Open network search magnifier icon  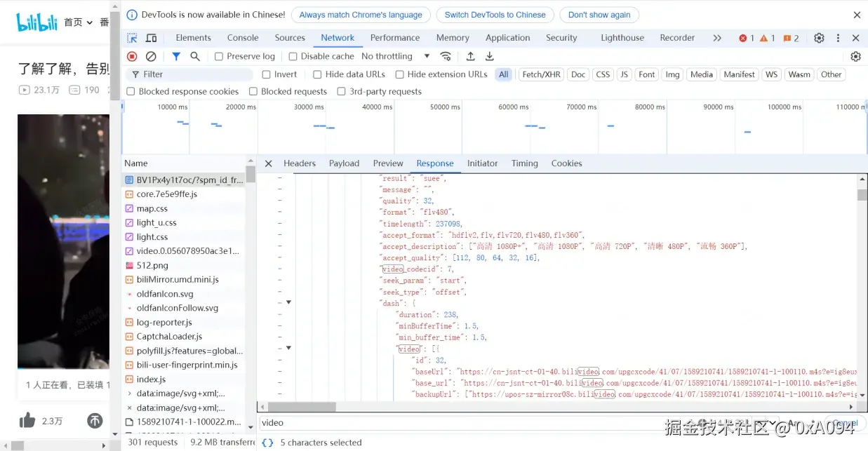(195, 56)
